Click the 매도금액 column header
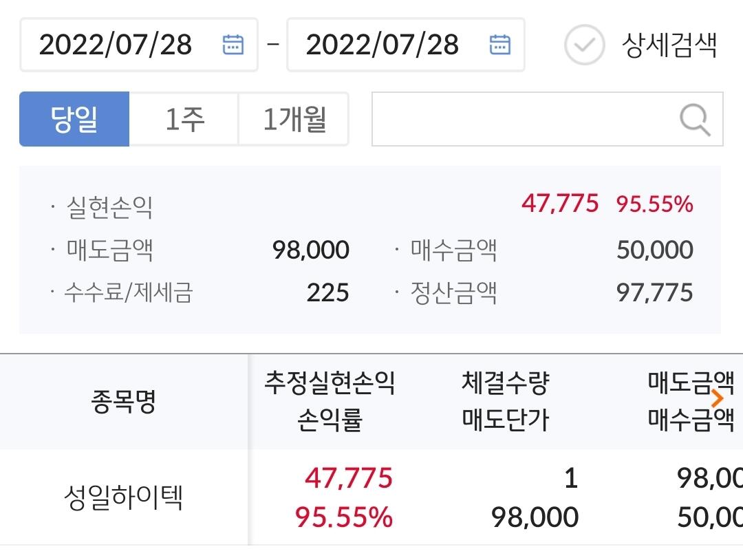 (690, 384)
